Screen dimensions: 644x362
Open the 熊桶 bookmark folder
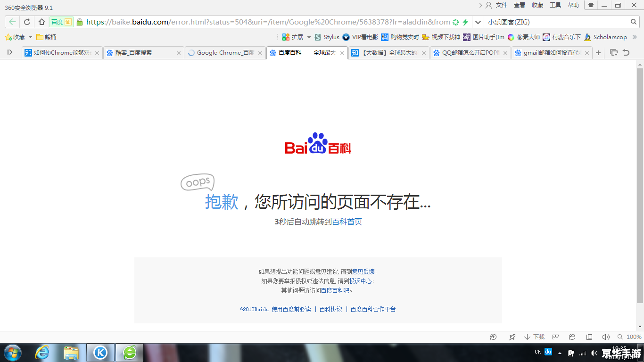coord(46,37)
